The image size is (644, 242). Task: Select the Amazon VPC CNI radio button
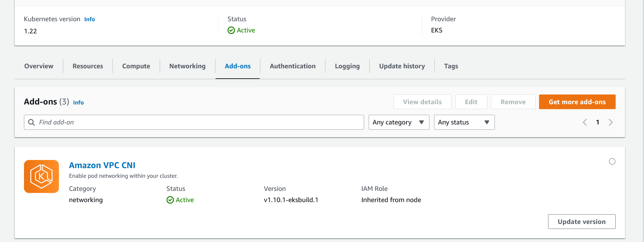pos(612,162)
